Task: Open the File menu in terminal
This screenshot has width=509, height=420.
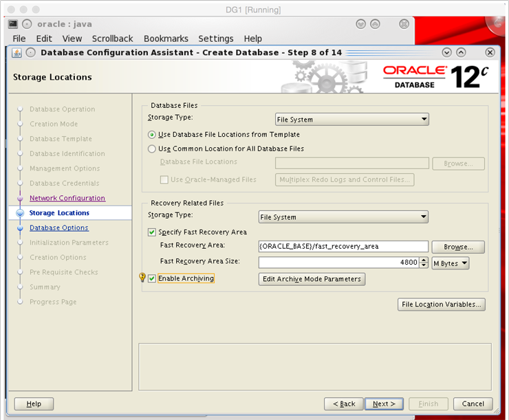Action: 19,38
